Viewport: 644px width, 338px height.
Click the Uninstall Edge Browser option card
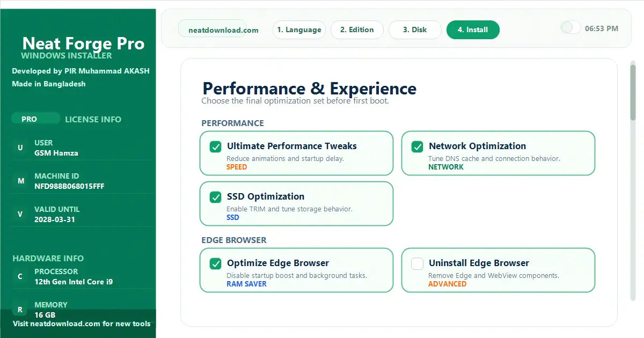click(x=498, y=270)
